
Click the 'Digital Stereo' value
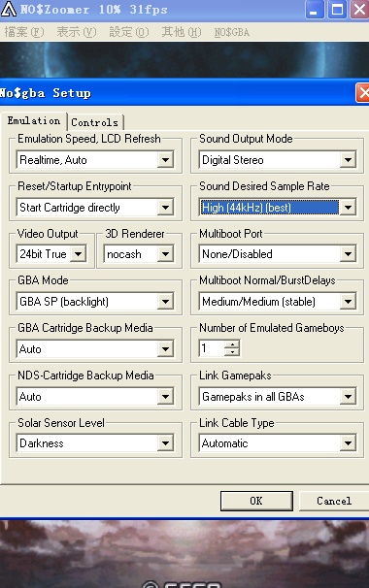tap(233, 160)
